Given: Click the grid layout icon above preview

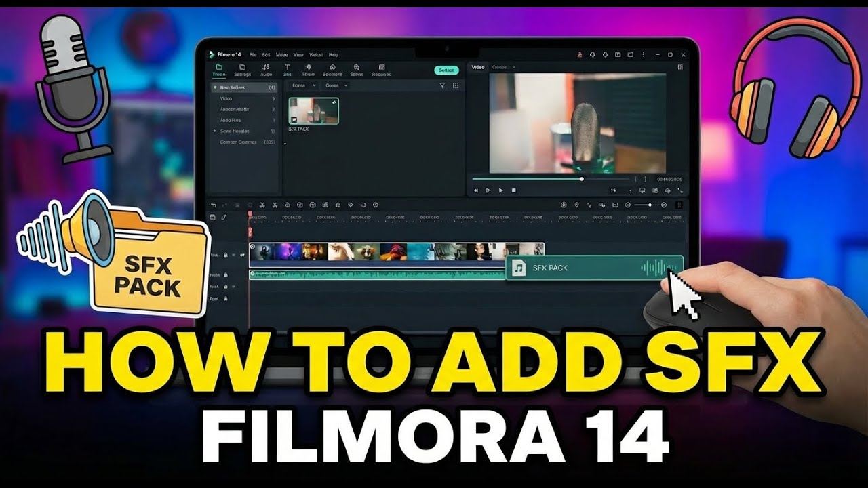Looking at the screenshot, I should coord(680,67).
